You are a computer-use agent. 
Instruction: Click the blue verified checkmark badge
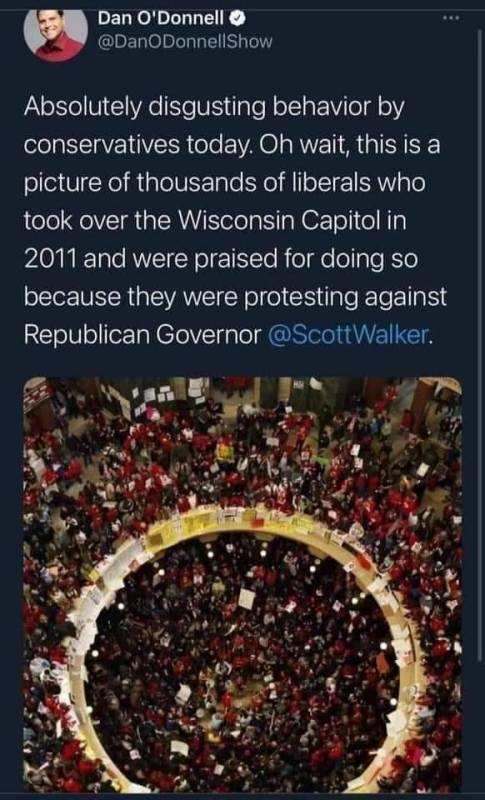pos(239,19)
